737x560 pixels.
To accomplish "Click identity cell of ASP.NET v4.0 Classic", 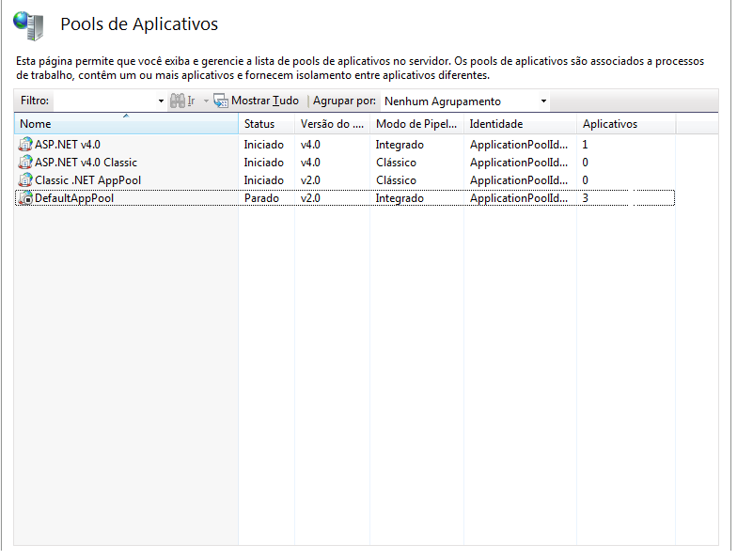I will tap(519, 162).
